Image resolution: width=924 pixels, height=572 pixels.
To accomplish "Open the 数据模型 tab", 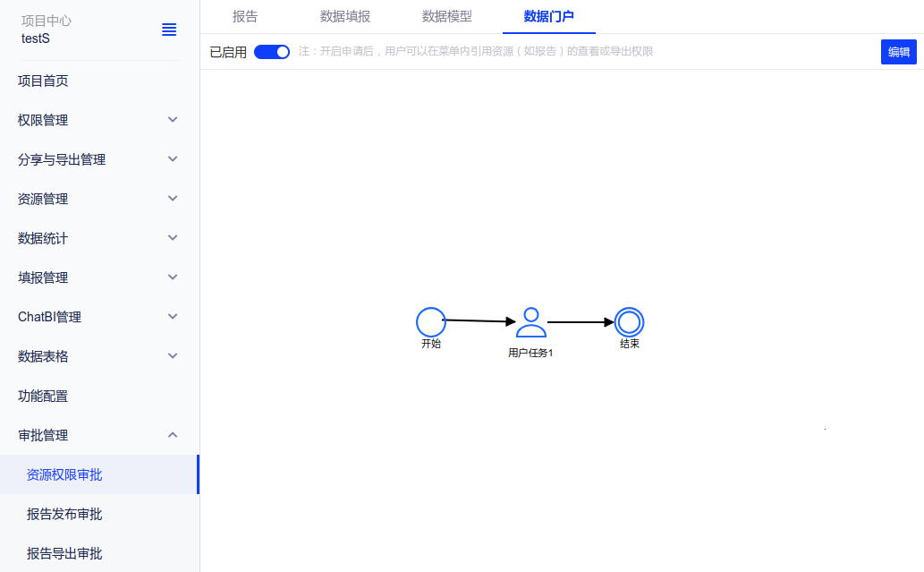I will (x=446, y=16).
